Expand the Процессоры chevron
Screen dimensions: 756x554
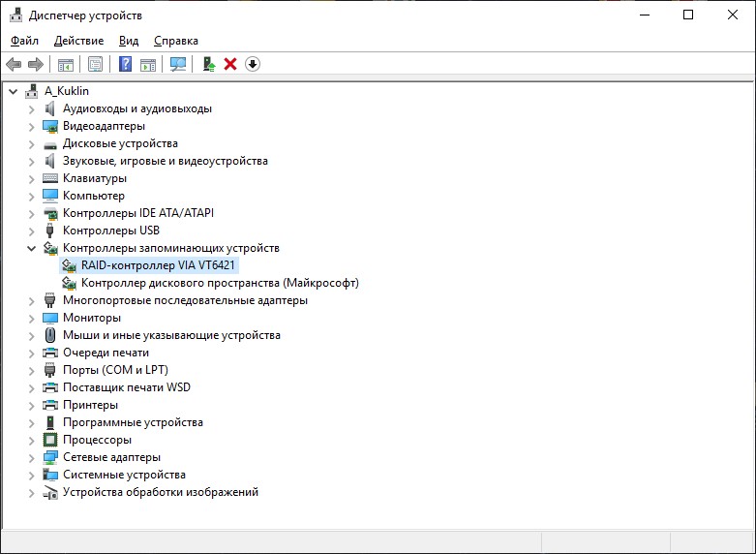[32, 440]
